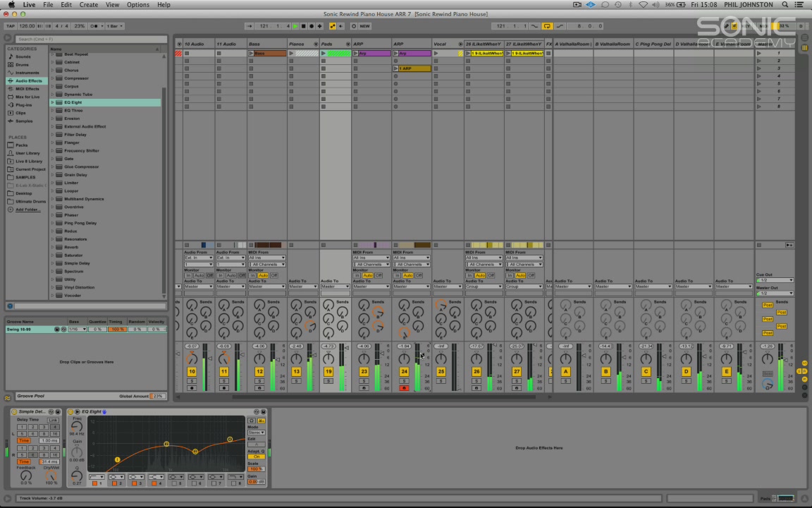Viewport: 812px width, 508px height.
Task: Click the browser search field
Action: [91, 39]
